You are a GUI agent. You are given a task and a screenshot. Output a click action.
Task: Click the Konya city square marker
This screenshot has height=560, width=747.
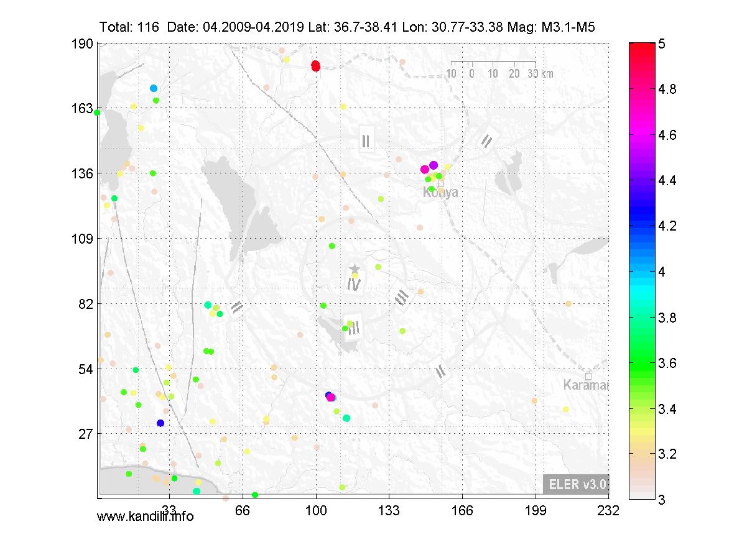441,183
